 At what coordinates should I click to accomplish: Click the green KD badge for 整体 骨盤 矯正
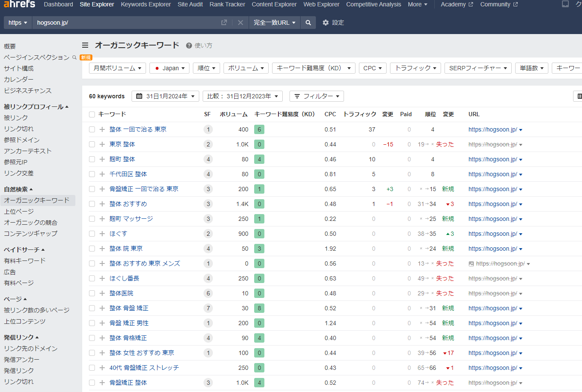[x=259, y=308]
